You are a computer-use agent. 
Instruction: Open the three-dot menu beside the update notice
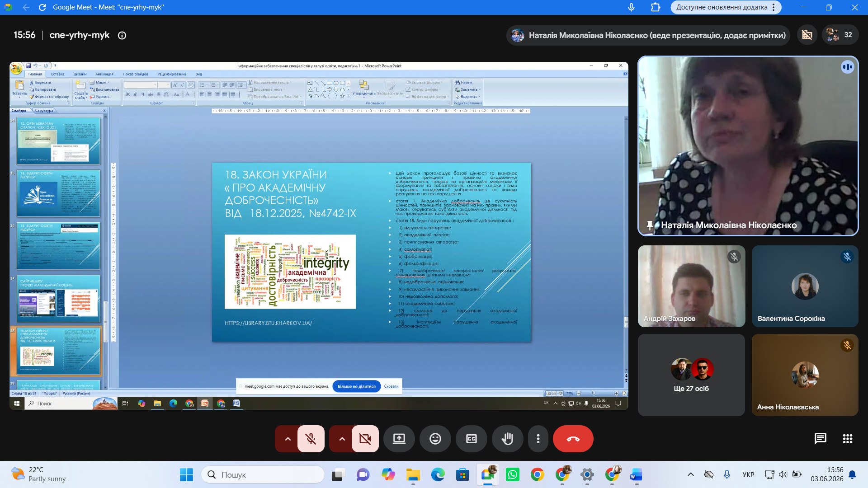click(x=774, y=7)
